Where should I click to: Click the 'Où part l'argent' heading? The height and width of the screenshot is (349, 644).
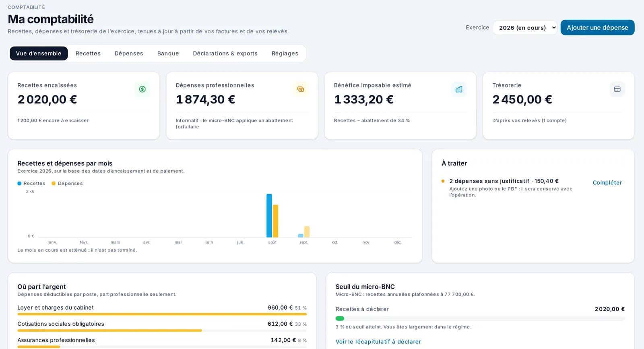pos(41,287)
